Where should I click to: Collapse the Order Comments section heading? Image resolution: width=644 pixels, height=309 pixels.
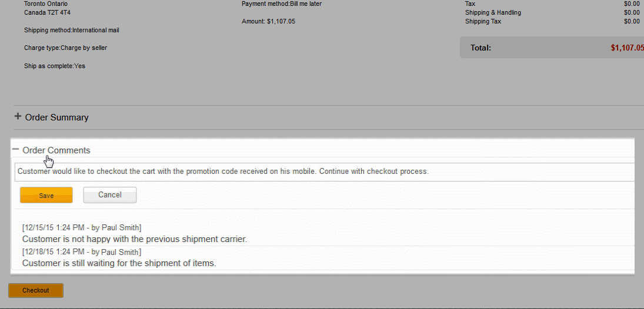pos(56,150)
